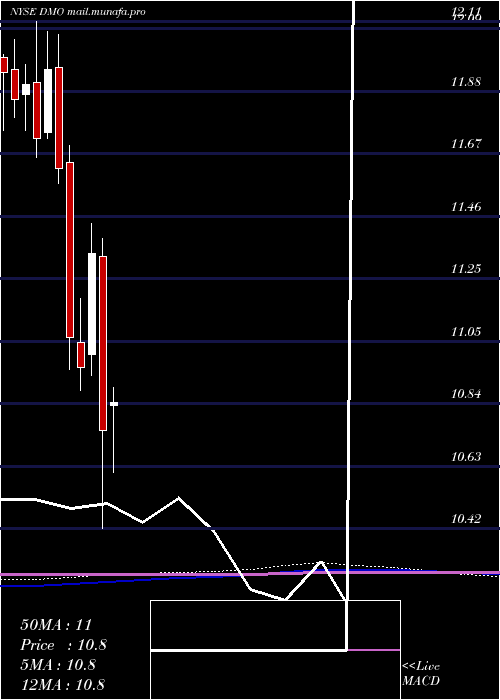Select the 10.63 price axis label

[466, 457]
